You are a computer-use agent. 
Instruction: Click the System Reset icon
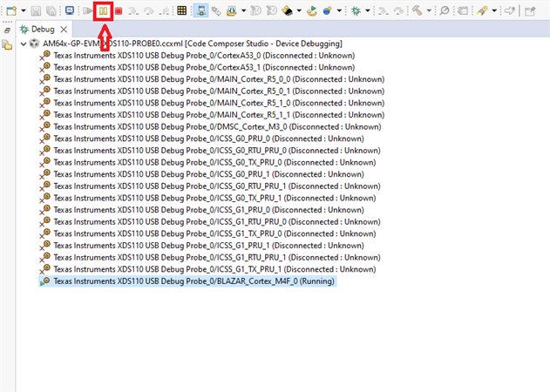pyautogui.click(x=271, y=11)
